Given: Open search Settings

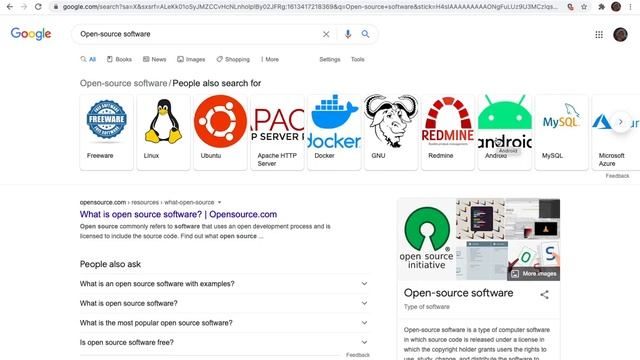Looking at the screenshot, I should coord(330,59).
